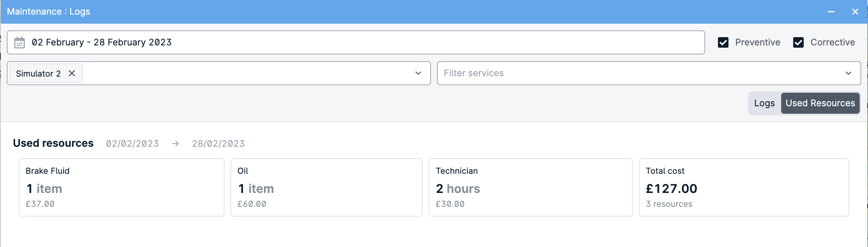Open the Total cost summary card
Screen dimensions: 868x247
744,187
